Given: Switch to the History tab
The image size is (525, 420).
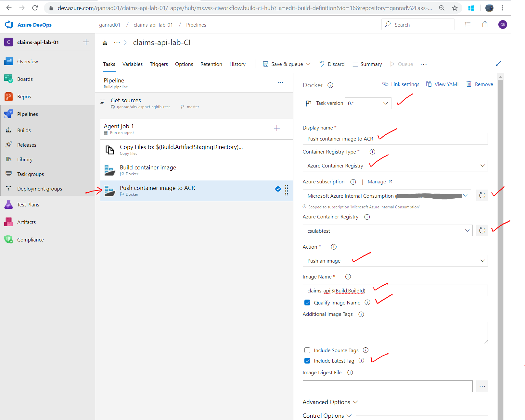Looking at the screenshot, I should point(237,64).
